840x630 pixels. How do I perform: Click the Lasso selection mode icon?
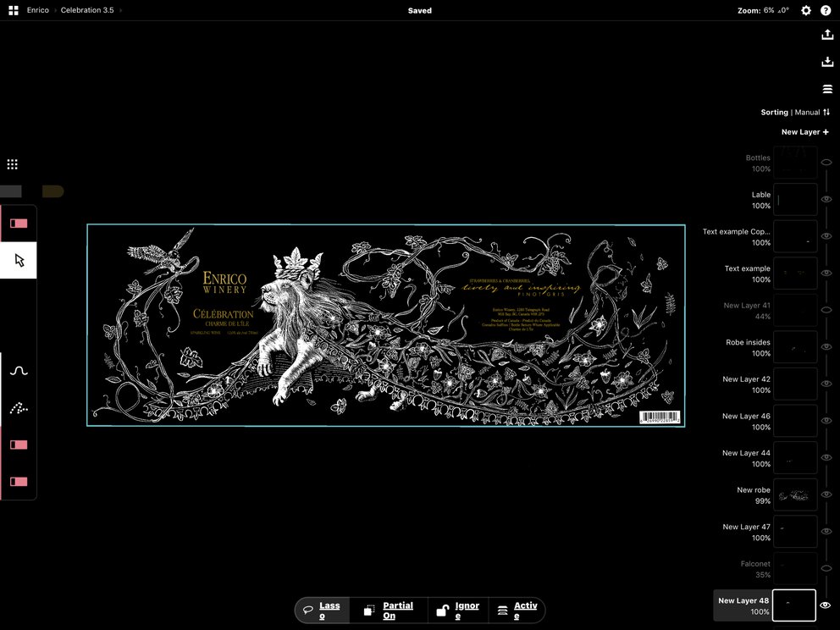[308, 609]
